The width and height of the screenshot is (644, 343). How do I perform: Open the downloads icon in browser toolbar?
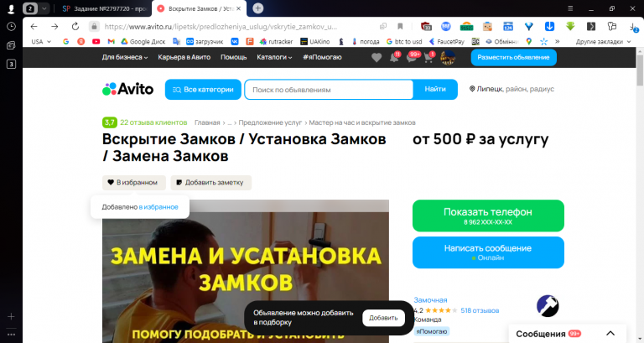point(634,27)
